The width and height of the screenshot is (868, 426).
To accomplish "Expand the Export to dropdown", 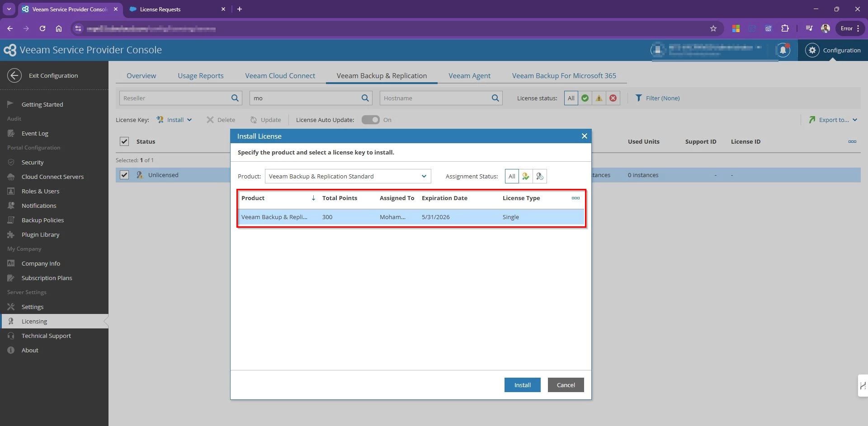I will (833, 120).
